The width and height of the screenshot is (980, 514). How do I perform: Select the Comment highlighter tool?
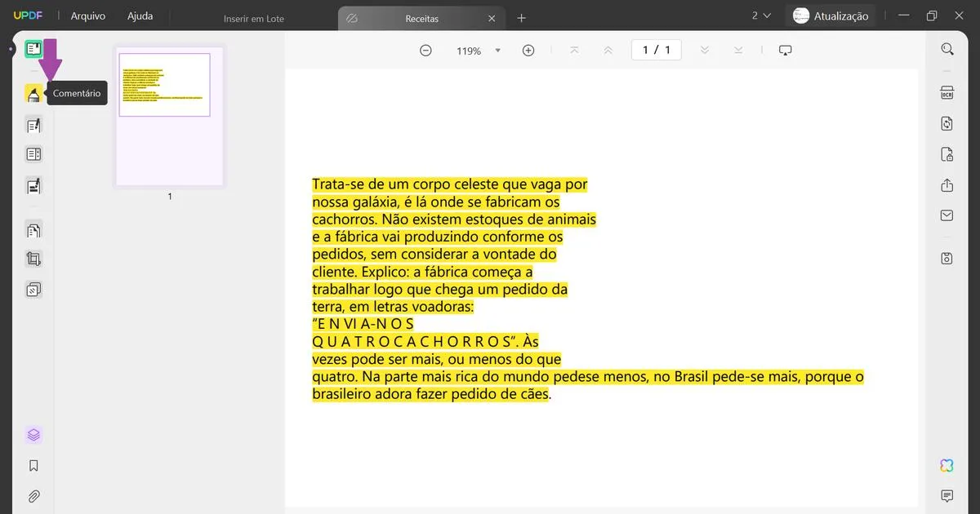pos(33,93)
